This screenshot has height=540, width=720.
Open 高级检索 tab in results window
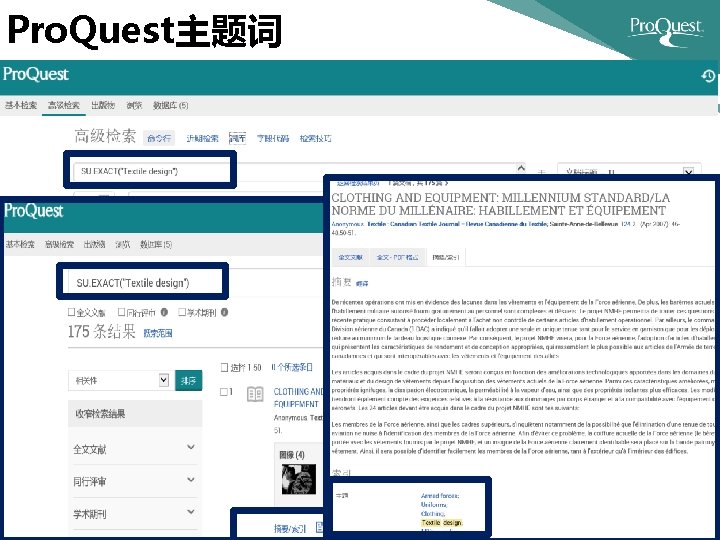click(x=59, y=244)
